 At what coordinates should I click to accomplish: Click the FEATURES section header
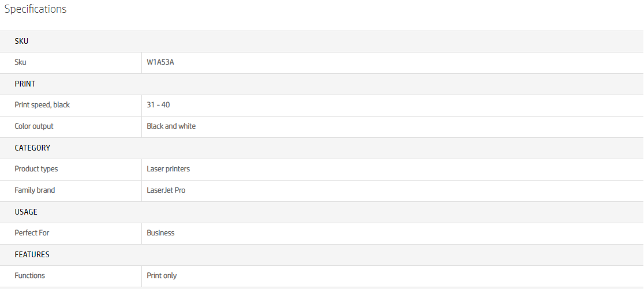coord(32,254)
